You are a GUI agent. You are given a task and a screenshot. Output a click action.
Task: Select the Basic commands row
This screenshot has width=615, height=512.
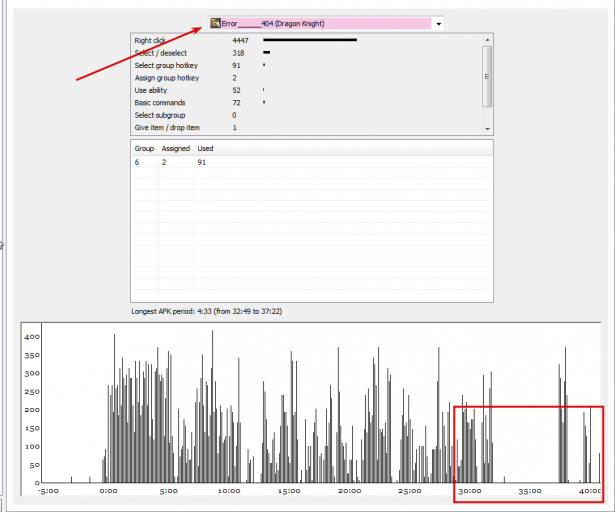306,103
